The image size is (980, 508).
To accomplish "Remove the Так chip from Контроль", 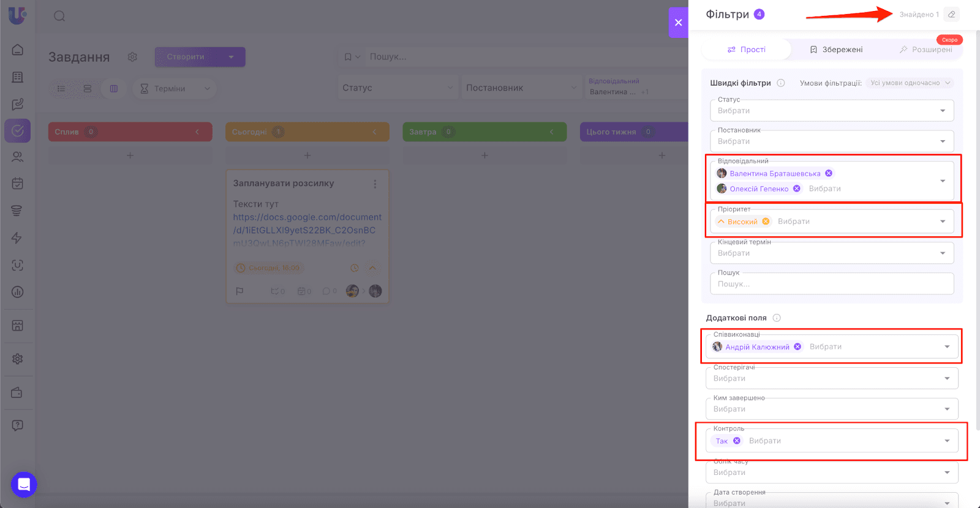I will click(737, 441).
